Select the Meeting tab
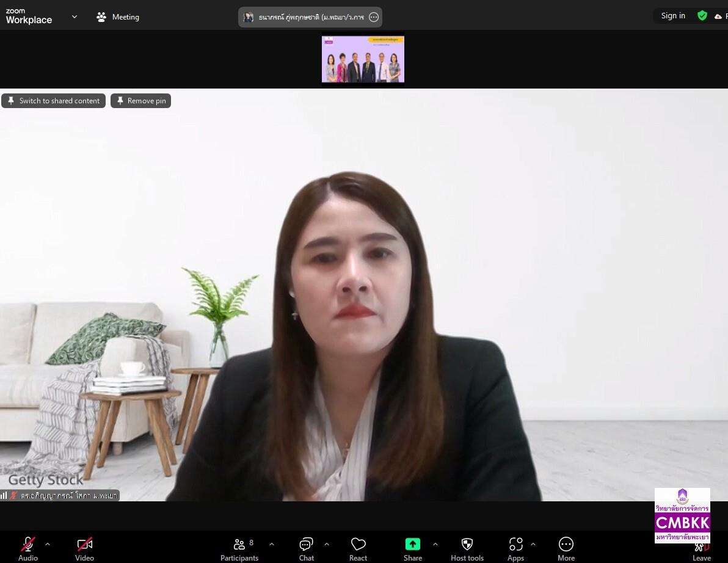The width and height of the screenshot is (728, 563). point(118,17)
